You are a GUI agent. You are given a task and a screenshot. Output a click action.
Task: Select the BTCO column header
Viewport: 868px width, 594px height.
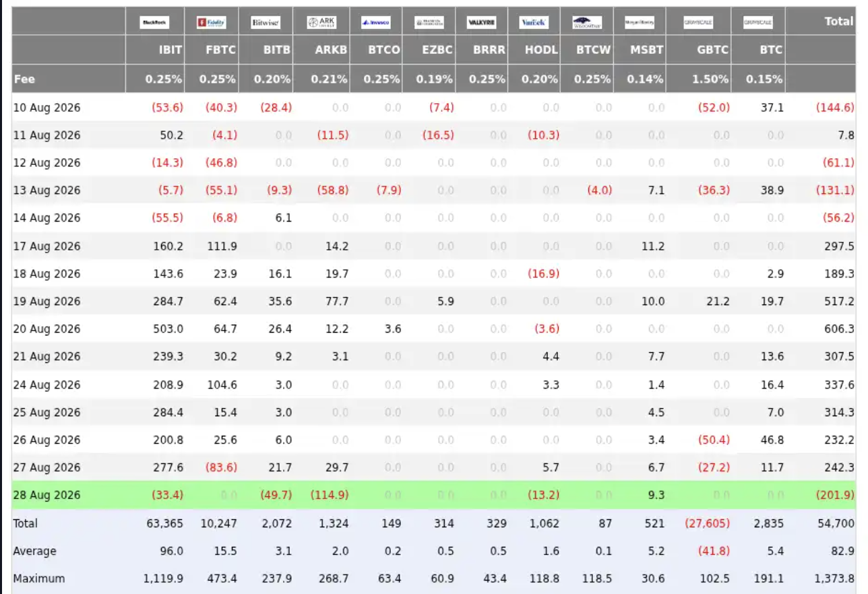pos(384,50)
